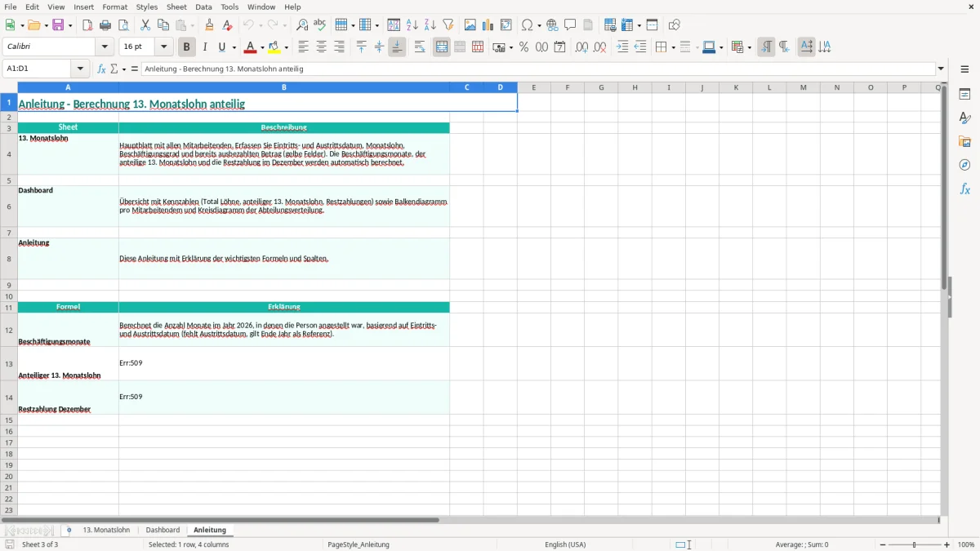Format as percent
The height and width of the screenshot is (551, 980).
click(x=524, y=47)
